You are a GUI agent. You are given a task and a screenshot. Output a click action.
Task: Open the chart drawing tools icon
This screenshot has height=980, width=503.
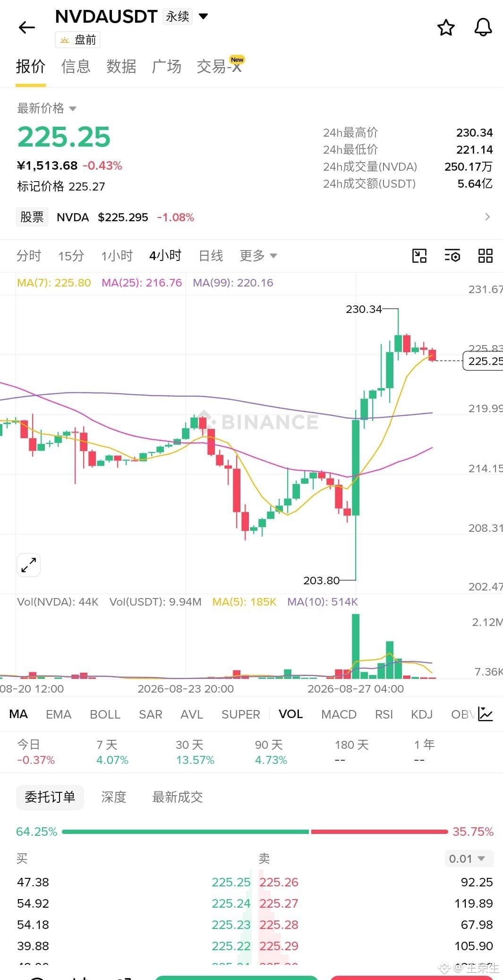[419, 256]
